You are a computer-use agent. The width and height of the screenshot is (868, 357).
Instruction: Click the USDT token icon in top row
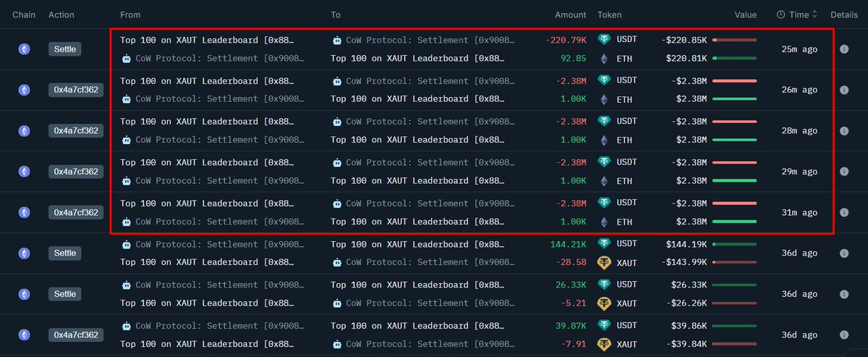pyautogui.click(x=603, y=40)
